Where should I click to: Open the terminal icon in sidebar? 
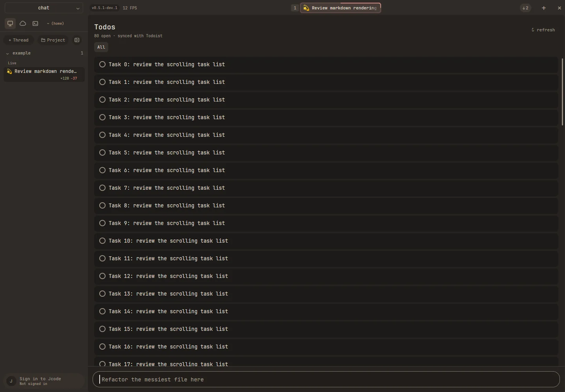click(35, 24)
